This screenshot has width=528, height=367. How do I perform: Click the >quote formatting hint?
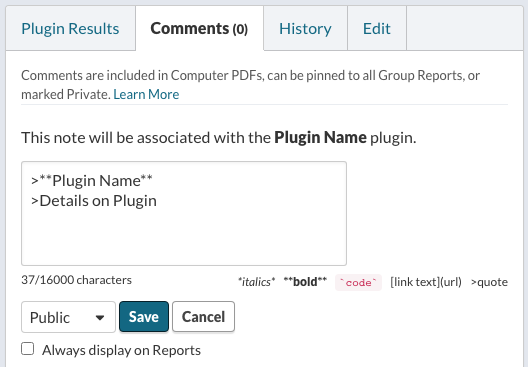pyautogui.click(x=489, y=282)
